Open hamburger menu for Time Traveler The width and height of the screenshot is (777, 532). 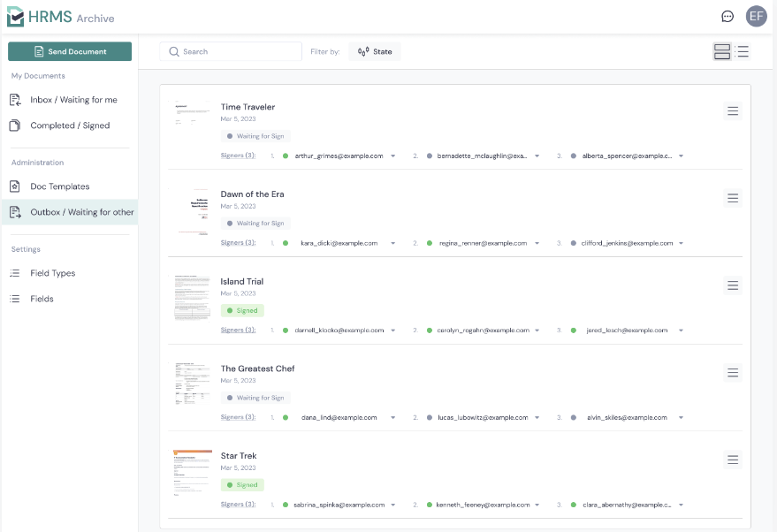click(733, 111)
